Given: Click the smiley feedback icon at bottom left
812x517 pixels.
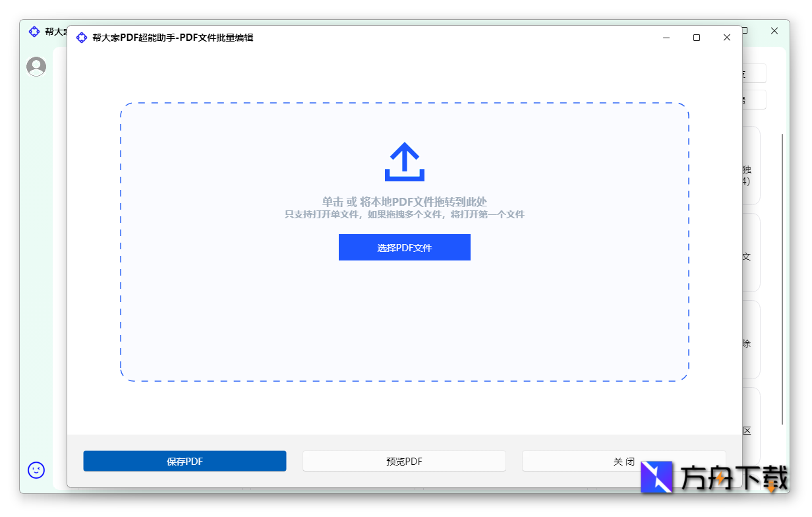Looking at the screenshot, I should pyautogui.click(x=36, y=470).
